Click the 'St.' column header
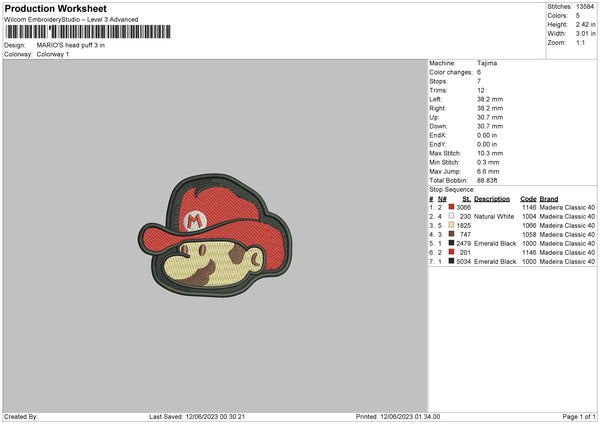 point(466,199)
